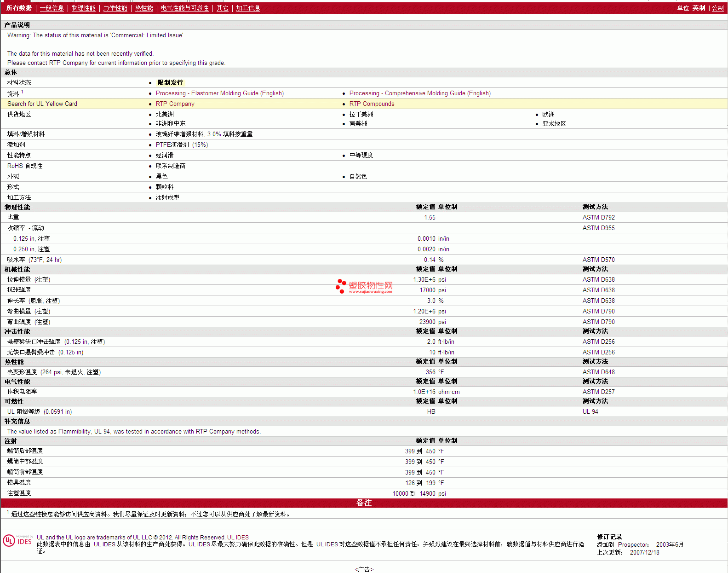Open Processing - Comprehensive Molding Guide link
The width and height of the screenshot is (728, 573).
pyautogui.click(x=420, y=93)
